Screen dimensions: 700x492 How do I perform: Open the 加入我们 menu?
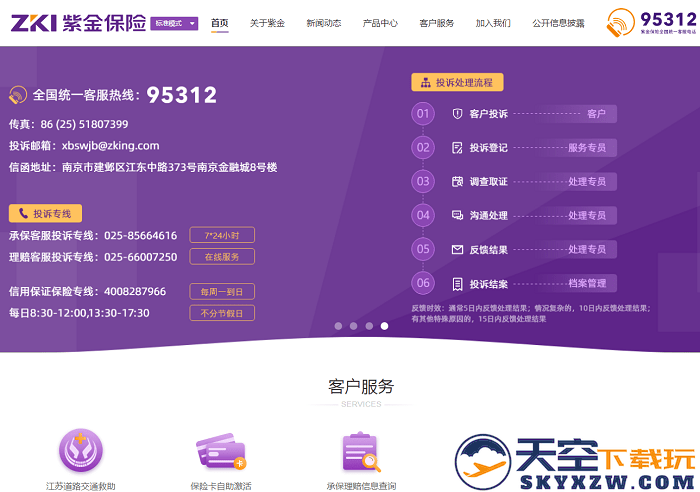coord(493,23)
